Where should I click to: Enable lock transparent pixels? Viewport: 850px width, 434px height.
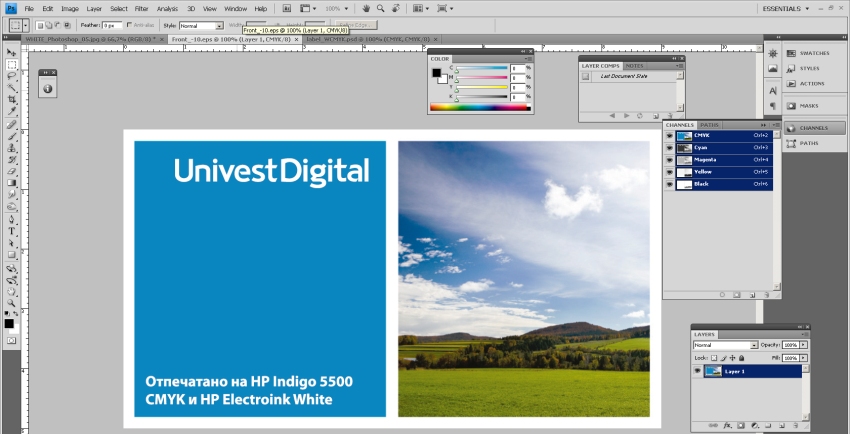point(714,358)
